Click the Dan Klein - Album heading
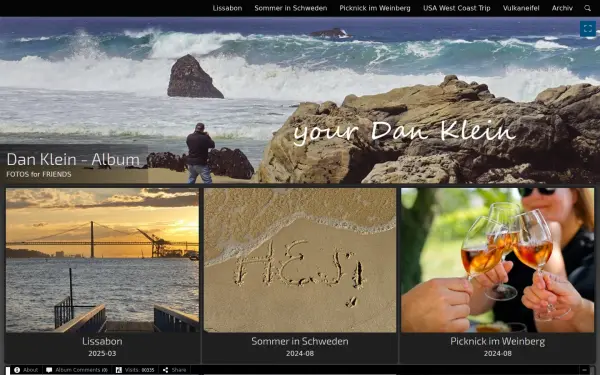The height and width of the screenshot is (375, 600). tap(73, 160)
